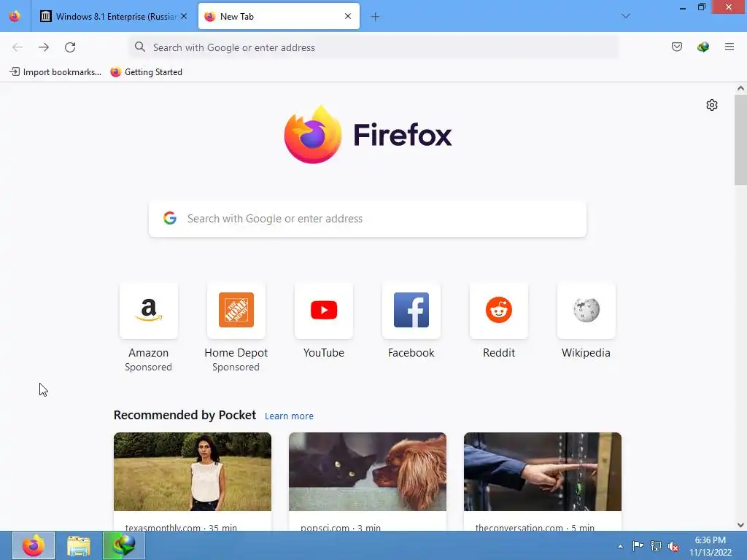The width and height of the screenshot is (747, 560).
Task: Open a new tab with plus button
Action: [375, 17]
